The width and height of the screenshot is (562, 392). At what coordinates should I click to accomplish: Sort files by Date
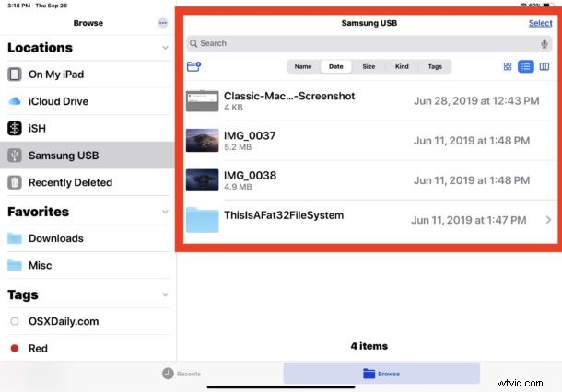(336, 66)
